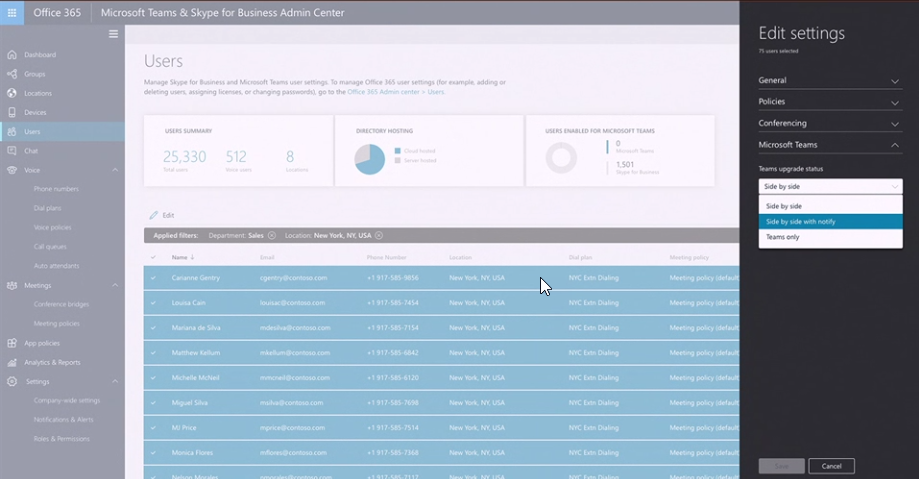Open the Office 365 app launcher waffle

point(12,12)
